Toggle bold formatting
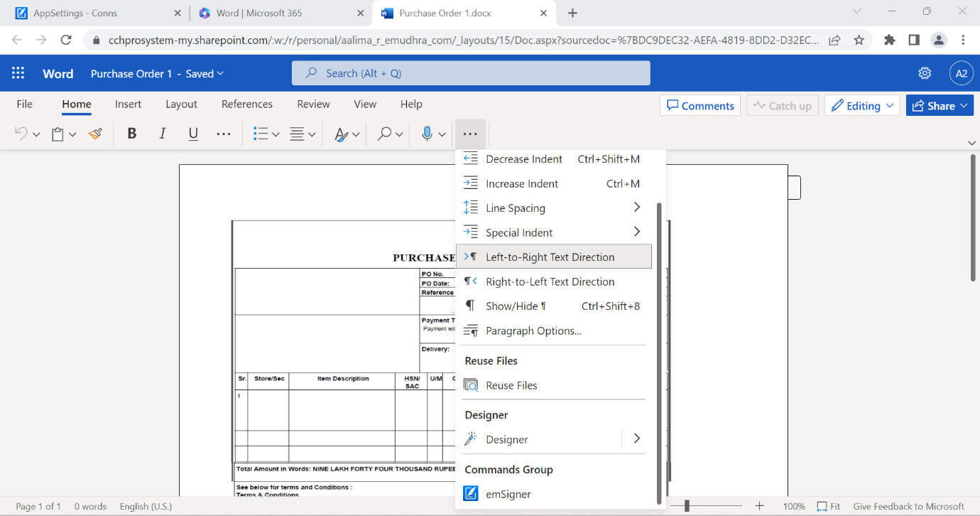 click(131, 134)
